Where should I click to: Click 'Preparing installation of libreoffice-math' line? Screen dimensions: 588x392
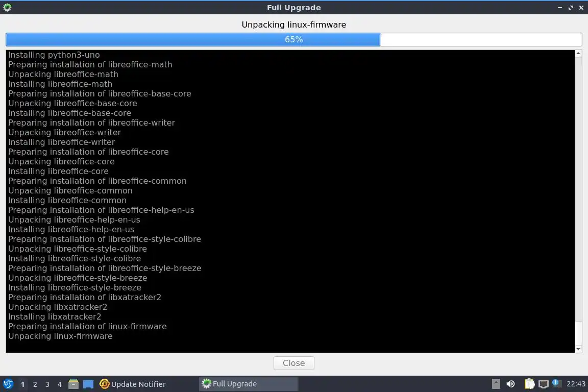[90, 64]
